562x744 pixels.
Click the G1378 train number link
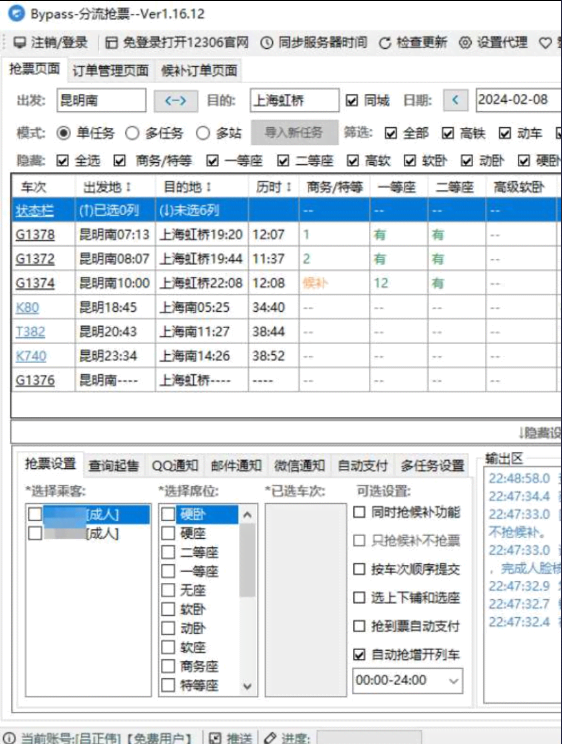coord(35,235)
